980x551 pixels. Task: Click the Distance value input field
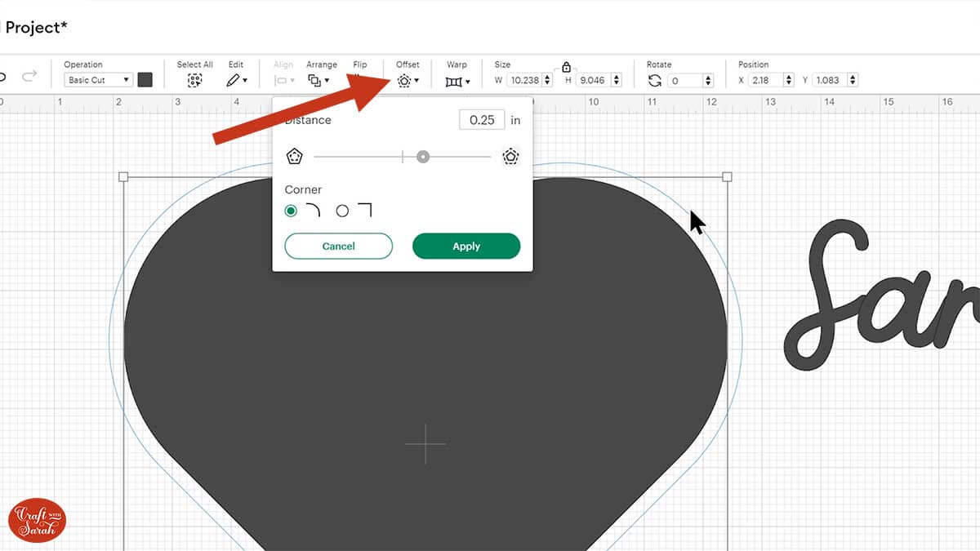482,120
